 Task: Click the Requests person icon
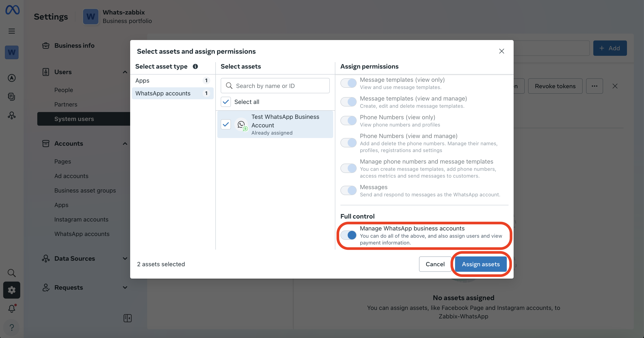[46, 288]
